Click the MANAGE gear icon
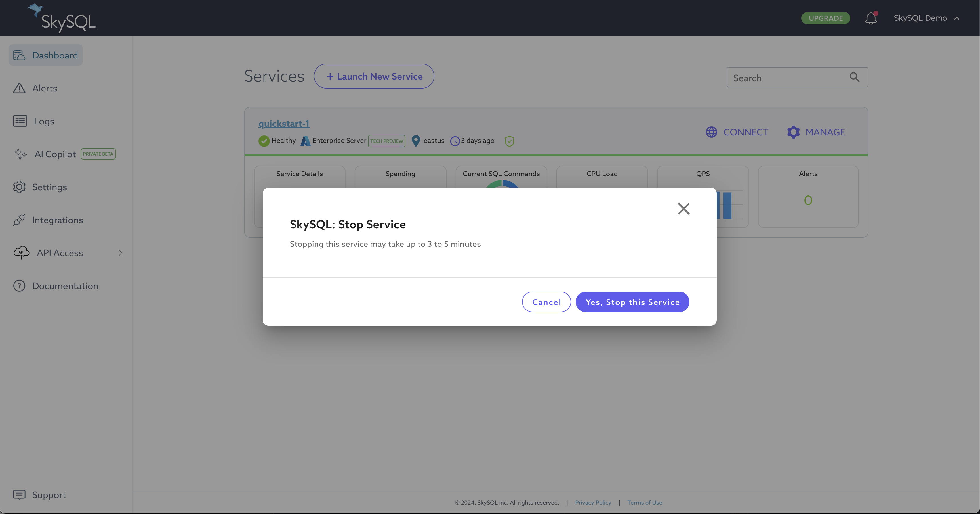This screenshot has width=980, height=514. [x=793, y=132]
